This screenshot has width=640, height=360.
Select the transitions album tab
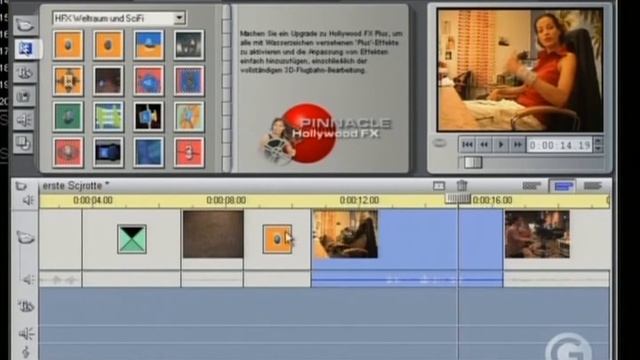point(26,49)
